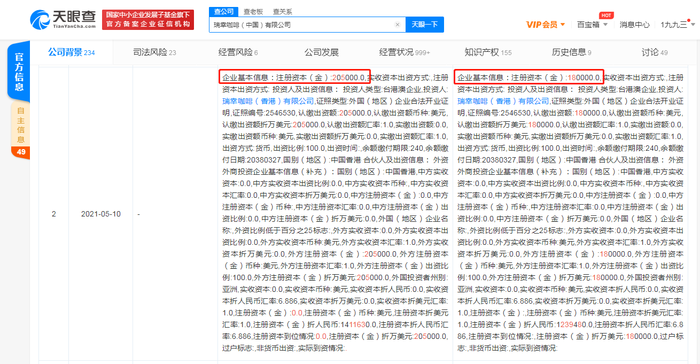Open 瑞幸咖啡（香港）有限公司 link in left column
The image size is (700, 364).
pos(268,101)
